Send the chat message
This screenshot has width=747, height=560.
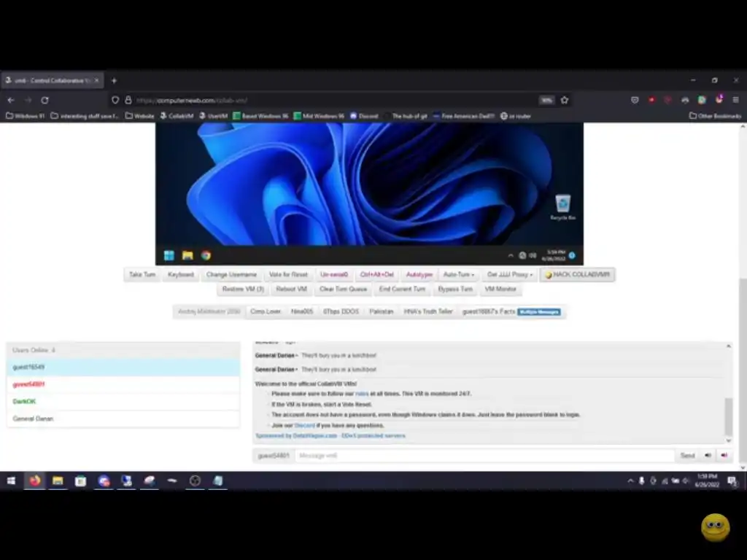[x=687, y=456]
